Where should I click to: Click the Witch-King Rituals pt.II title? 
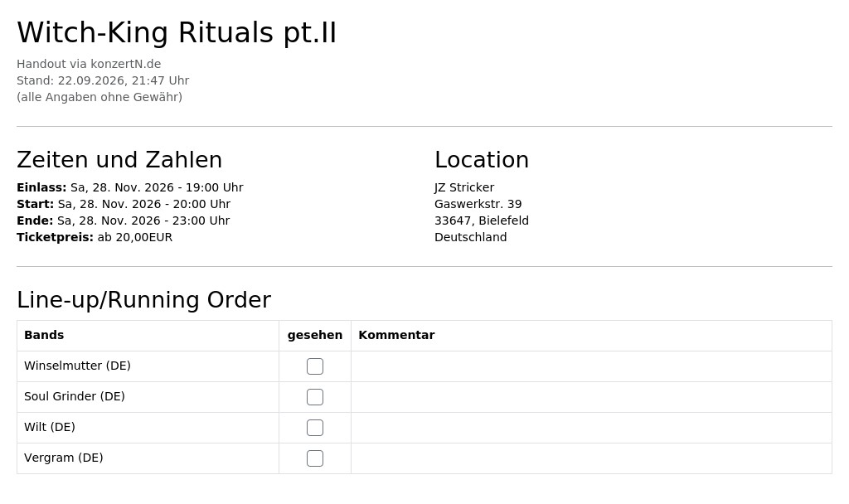177,32
